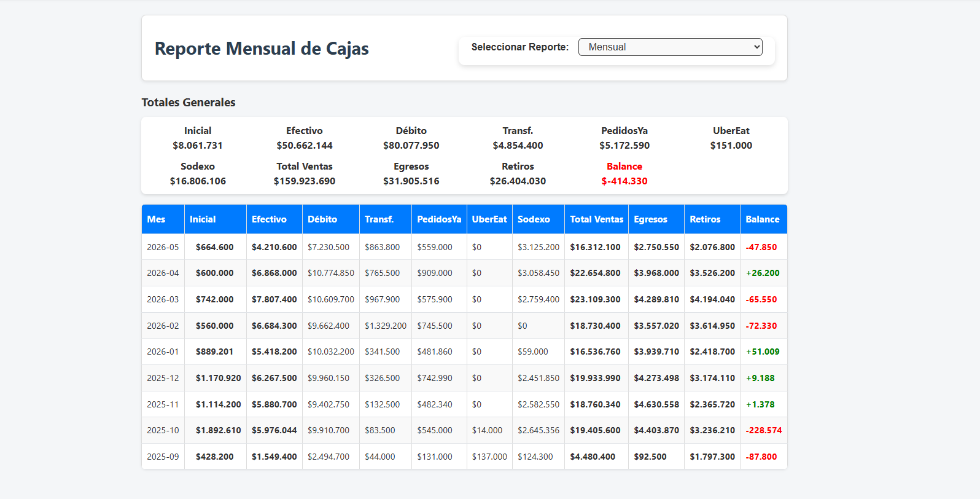Viewport: 980px width, 499px height.
Task: Select the 2026-02 month cell
Action: click(x=163, y=326)
